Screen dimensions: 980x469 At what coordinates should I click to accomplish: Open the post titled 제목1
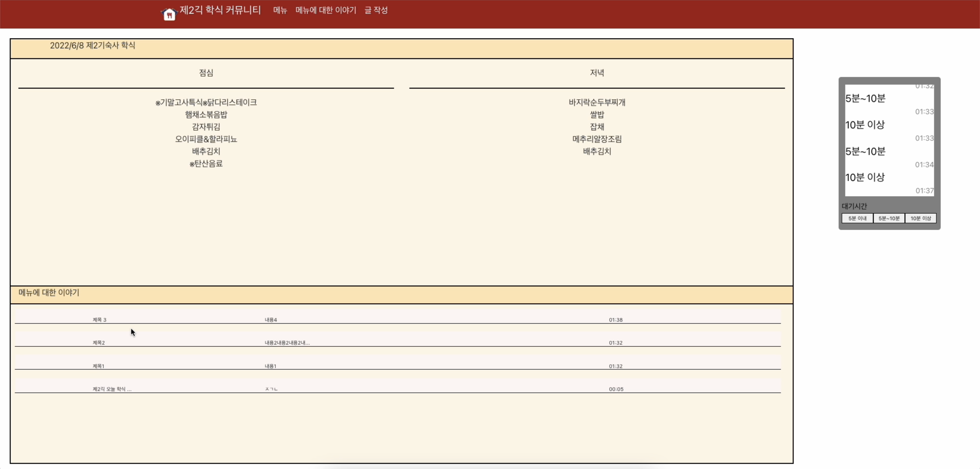[99, 366]
